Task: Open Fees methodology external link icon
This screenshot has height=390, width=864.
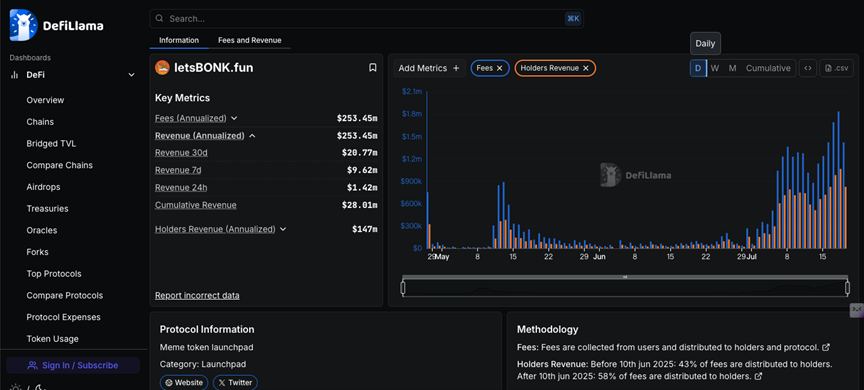Action: click(x=826, y=348)
